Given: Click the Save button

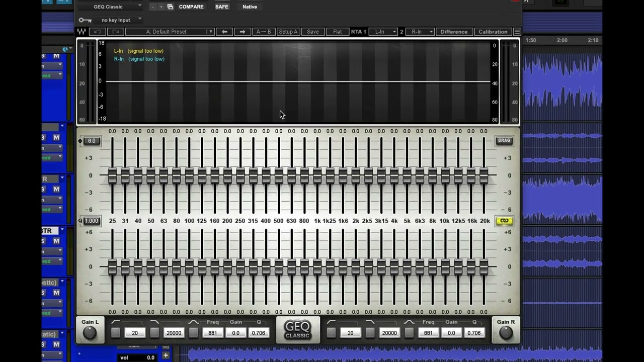Looking at the screenshot, I should (313, 32).
